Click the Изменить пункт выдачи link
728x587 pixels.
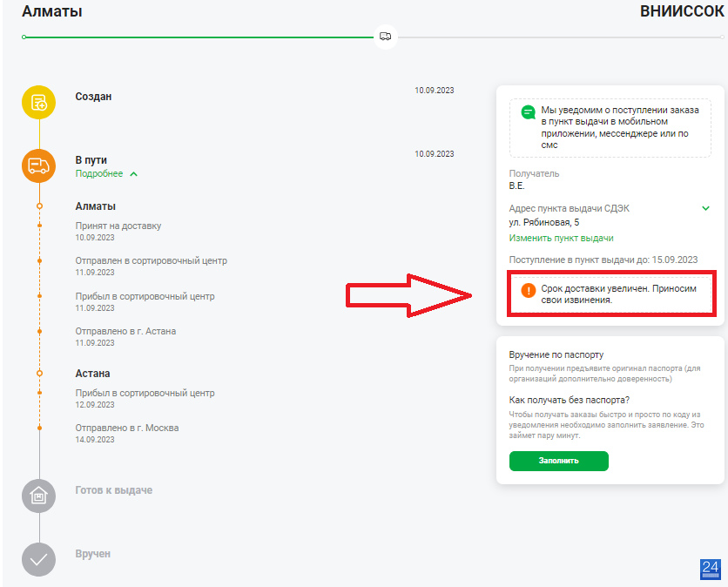click(561, 239)
